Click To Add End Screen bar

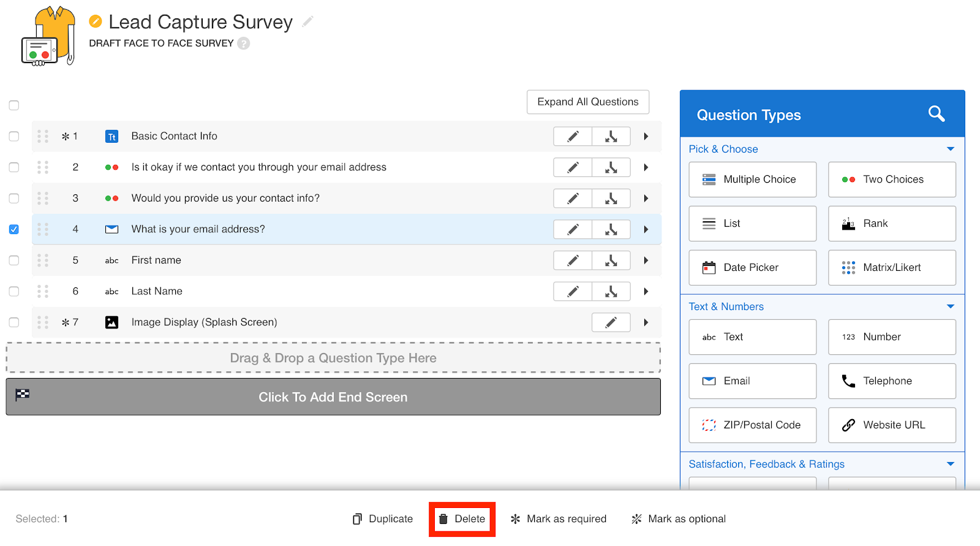point(333,397)
